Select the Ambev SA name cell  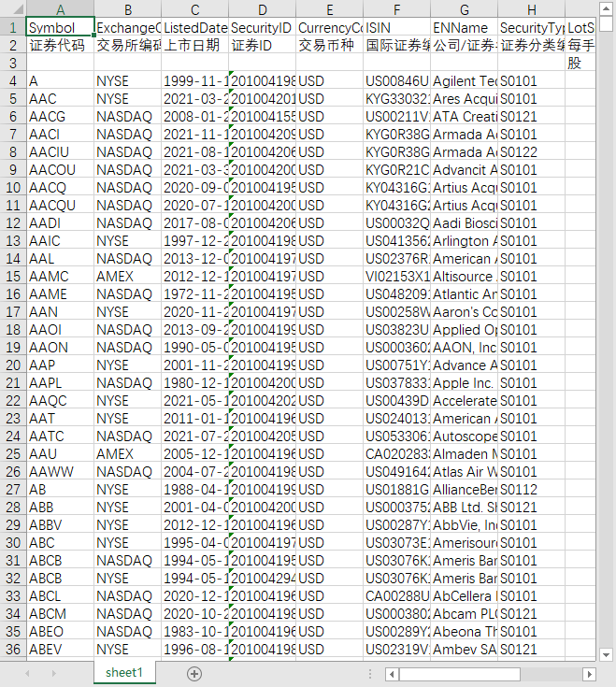(x=464, y=650)
